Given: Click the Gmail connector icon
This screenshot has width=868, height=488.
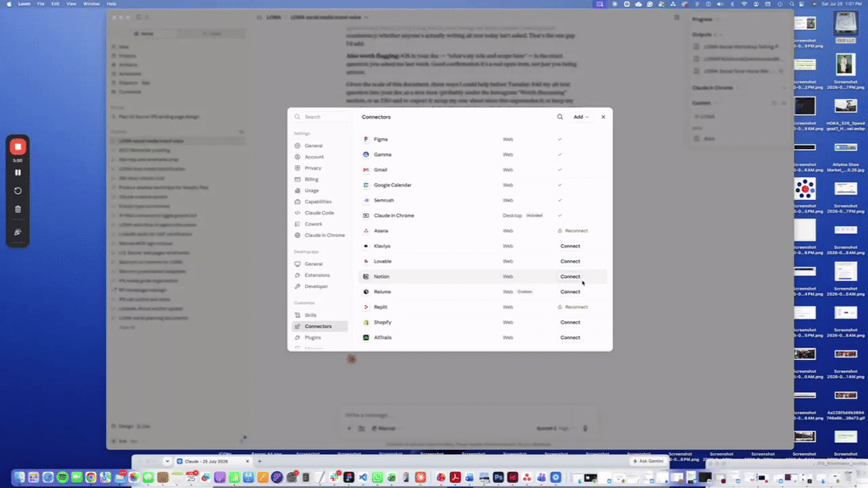Looking at the screenshot, I should [x=366, y=169].
